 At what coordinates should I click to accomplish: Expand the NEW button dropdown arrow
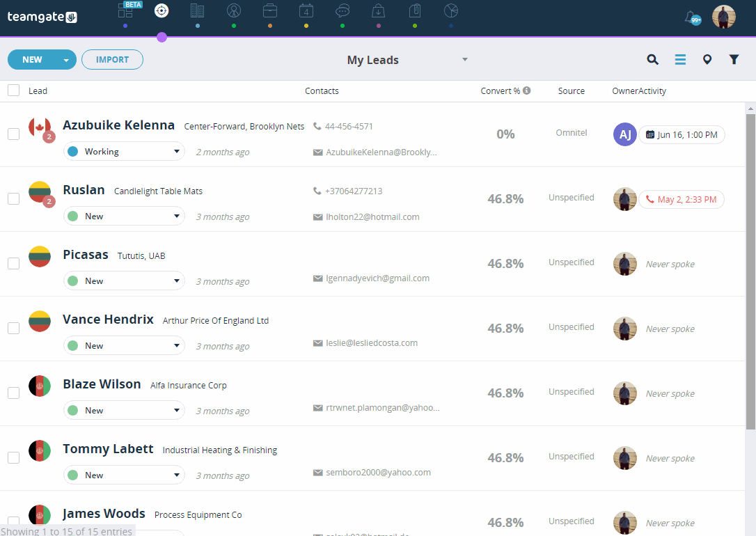66,60
